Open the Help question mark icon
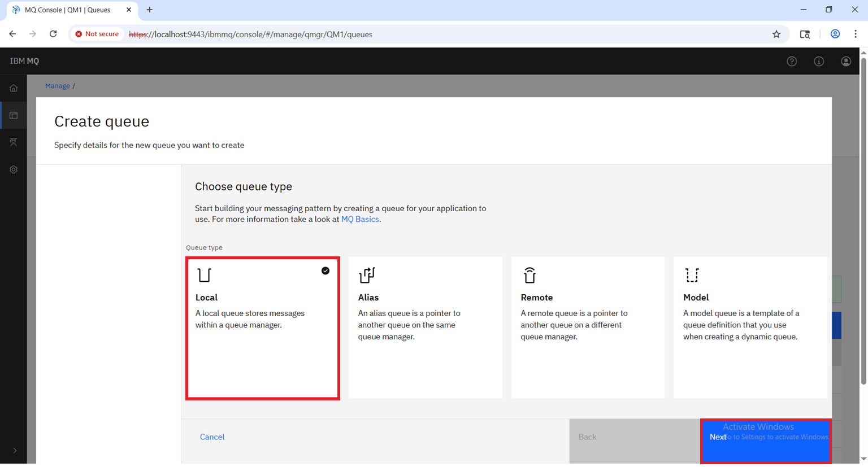868x467 pixels. (x=792, y=62)
